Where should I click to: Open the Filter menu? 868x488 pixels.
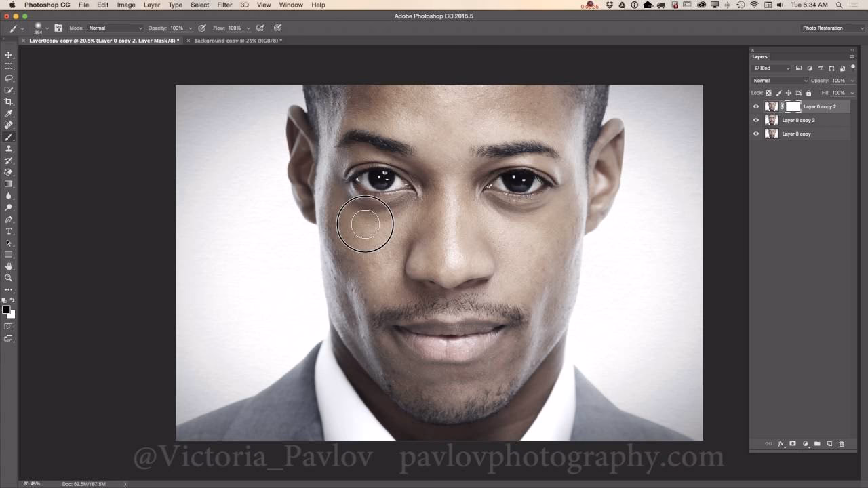(224, 5)
